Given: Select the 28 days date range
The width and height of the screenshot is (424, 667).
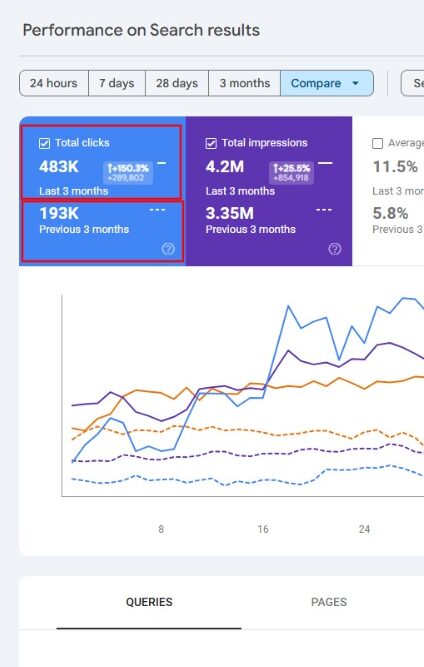Looking at the screenshot, I should coord(177,83).
